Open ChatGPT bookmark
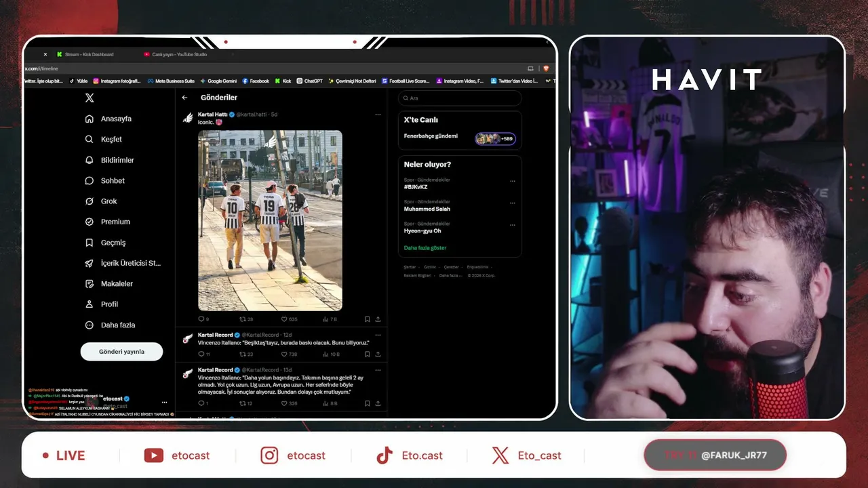868x488 pixels. 310,81
